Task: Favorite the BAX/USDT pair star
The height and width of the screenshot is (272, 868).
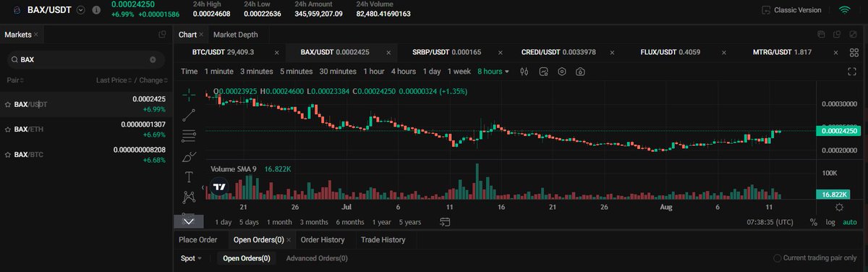Action: (x=8, y=105)
